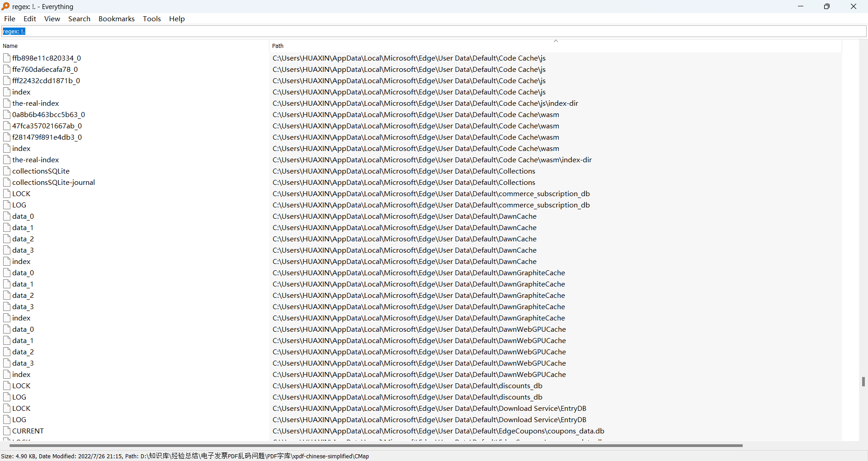Select LOG in the discounts_db folder
868x461 pixels.
tap(19, 397)
